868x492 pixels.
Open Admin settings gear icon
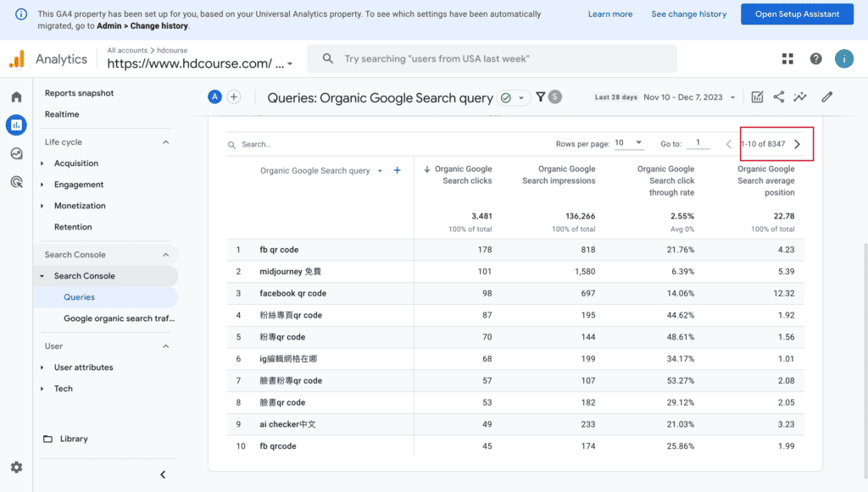coord(17,467)
